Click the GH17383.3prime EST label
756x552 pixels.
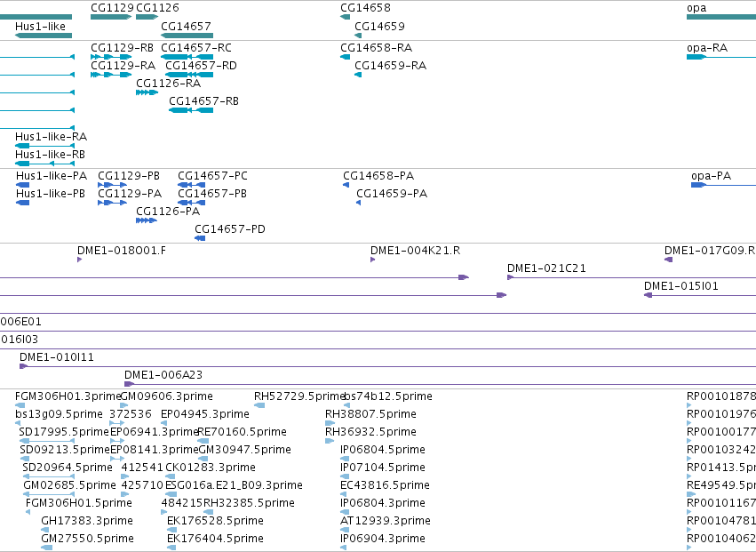87,521
